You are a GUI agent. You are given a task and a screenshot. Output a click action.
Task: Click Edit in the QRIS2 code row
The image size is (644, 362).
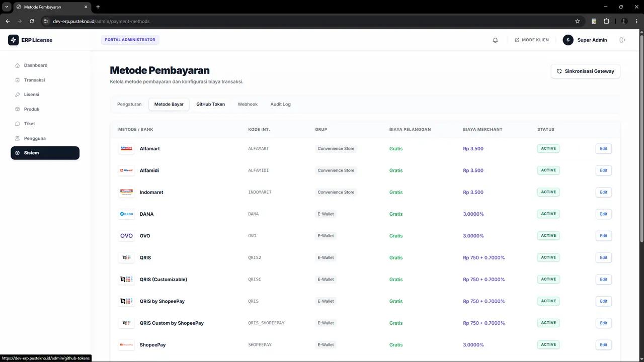coord(604,257)
